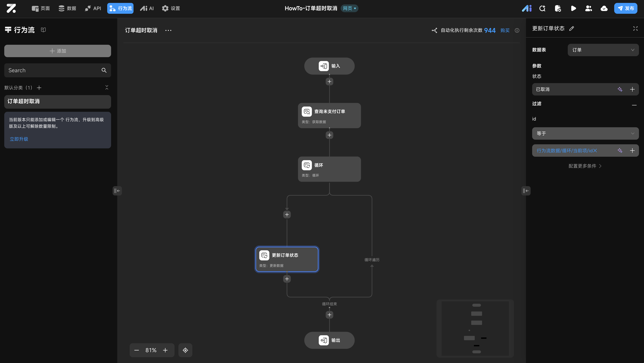The height and width of the screenshot is (363, 644).
Task: Open the 网页 platform dropdown in title
Action: click(x=349, y=8)
